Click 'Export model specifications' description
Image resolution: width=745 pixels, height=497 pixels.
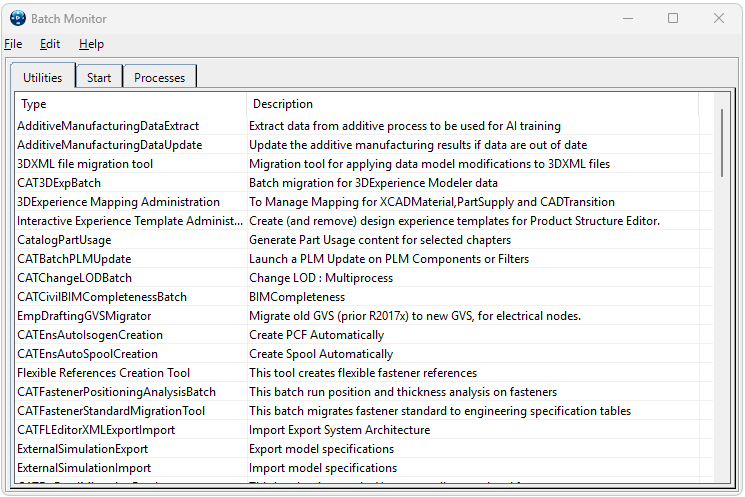pyautogui.click(x=322, y=449)
